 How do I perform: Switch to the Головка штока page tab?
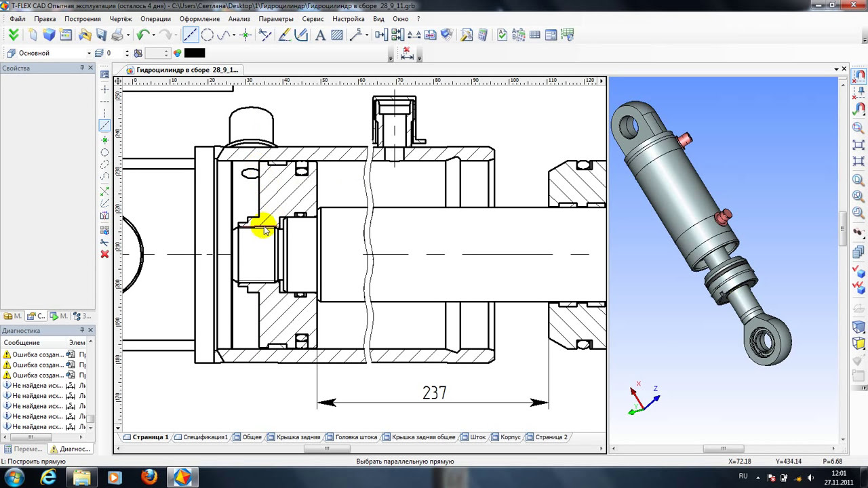tap(351, 437)
